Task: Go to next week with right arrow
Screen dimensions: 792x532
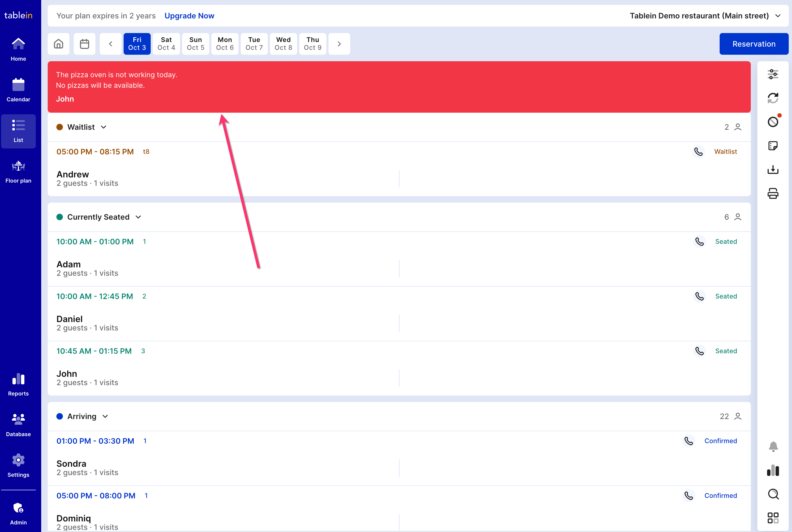Action: 339,44
